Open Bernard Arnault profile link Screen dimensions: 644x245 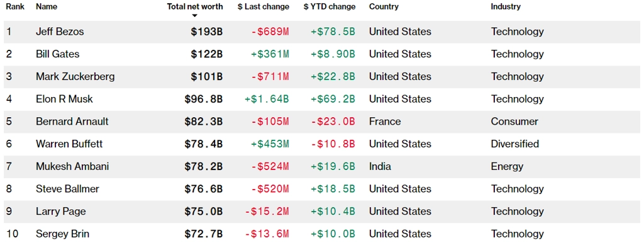(x=72, y=122)
